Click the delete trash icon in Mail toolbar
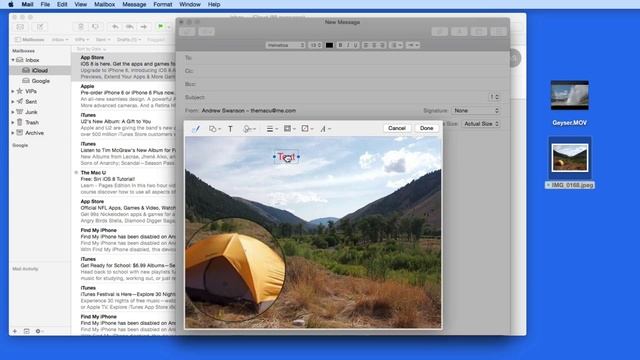The height and width of the screenshot is (360, 640). pyautogui.click(x=81, y=27)
